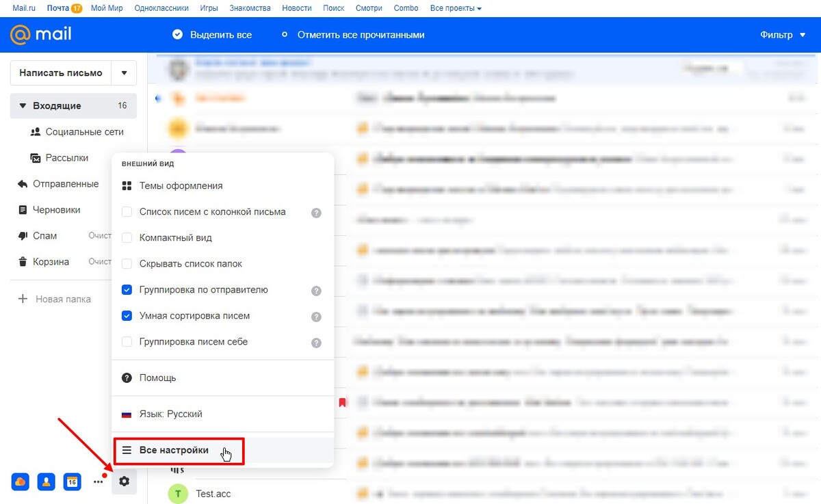Click the Помощь question icon
Image resolution: width=821 pixels, height=504 pixels.
click(x=127, y=378)
